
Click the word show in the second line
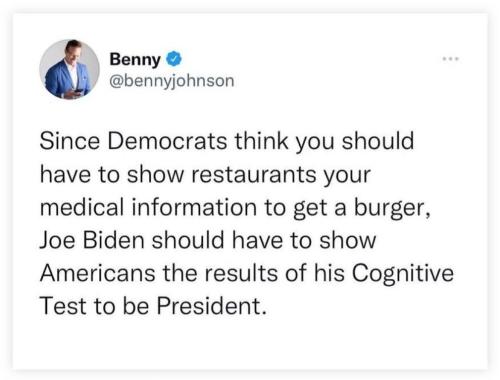[x=155, y=174]
